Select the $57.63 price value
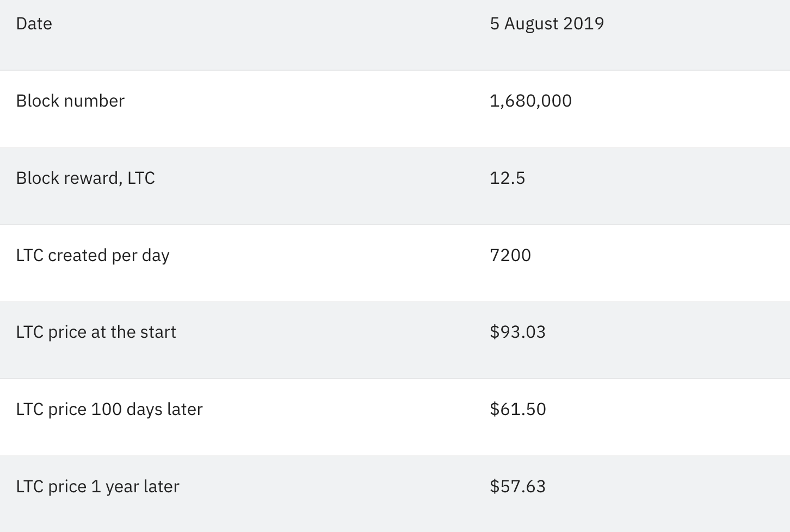 517,487
